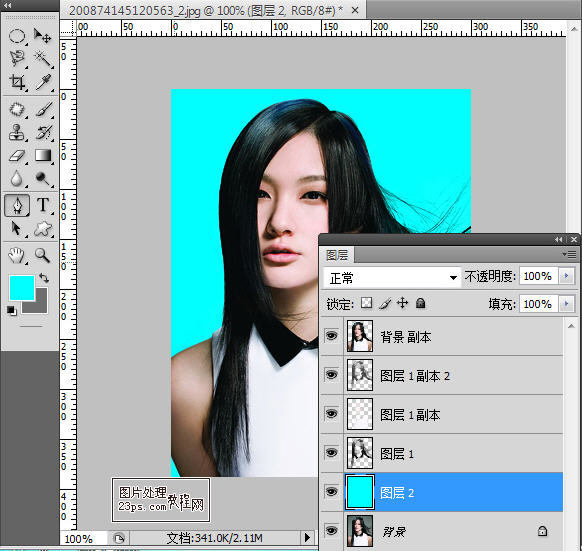The height and width of the screenshot is (551, 582).
Task: Select the Eraser tool
Action: click(17, 156)
